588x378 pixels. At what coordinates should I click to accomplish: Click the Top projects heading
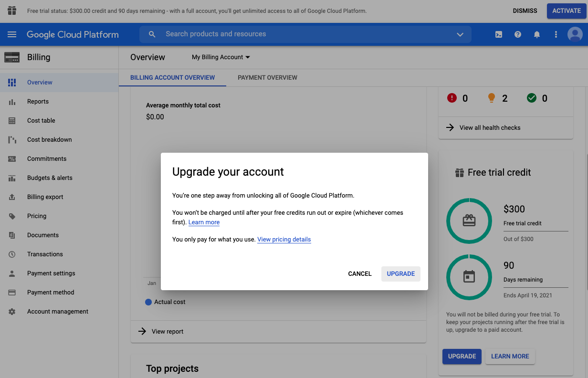point(172,369)
